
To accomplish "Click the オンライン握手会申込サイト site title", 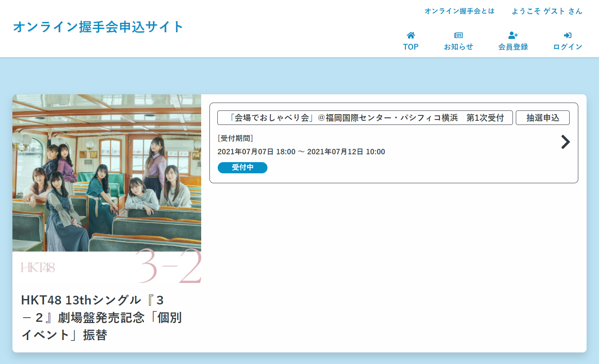I will pos(98,27).
